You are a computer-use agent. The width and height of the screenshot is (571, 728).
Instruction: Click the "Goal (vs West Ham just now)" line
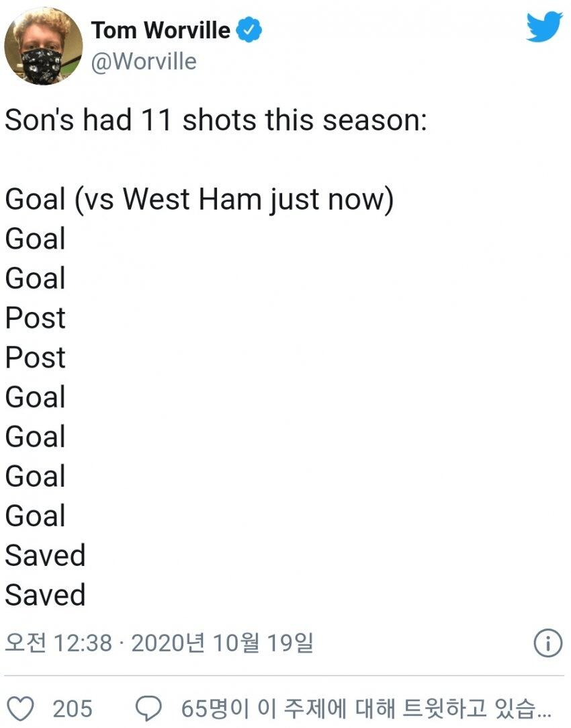[x=199, y=200]
